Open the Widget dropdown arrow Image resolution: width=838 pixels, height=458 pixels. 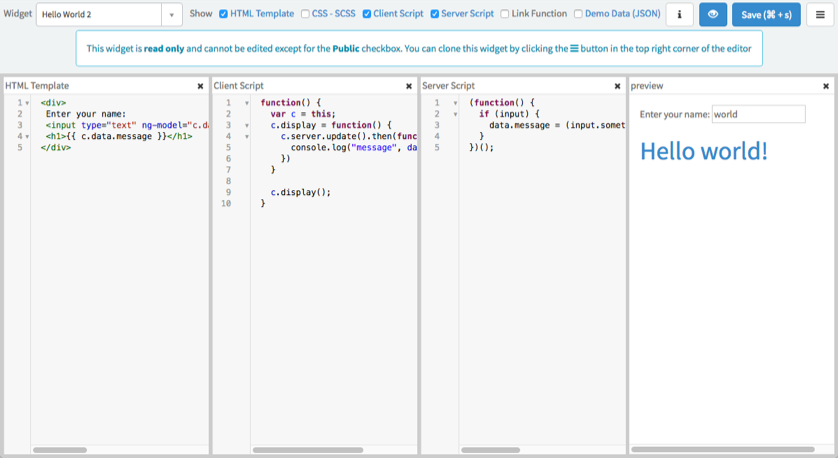(172, 15)
